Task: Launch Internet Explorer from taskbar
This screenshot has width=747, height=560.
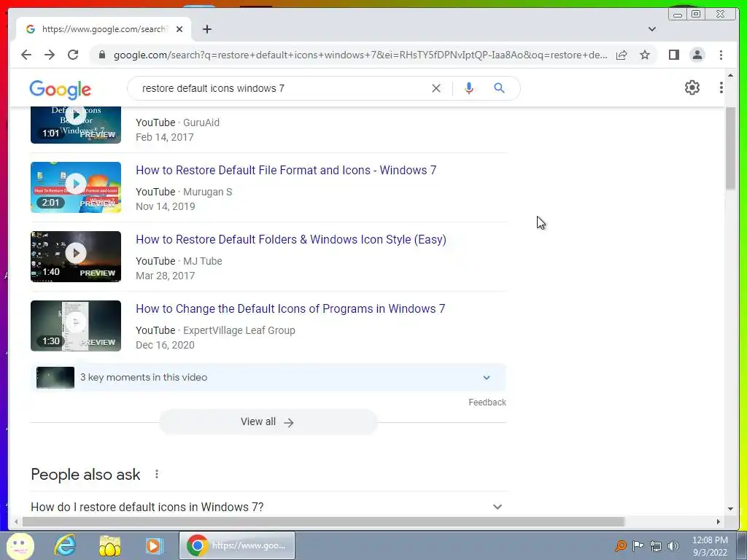Action: click(65, 545)
